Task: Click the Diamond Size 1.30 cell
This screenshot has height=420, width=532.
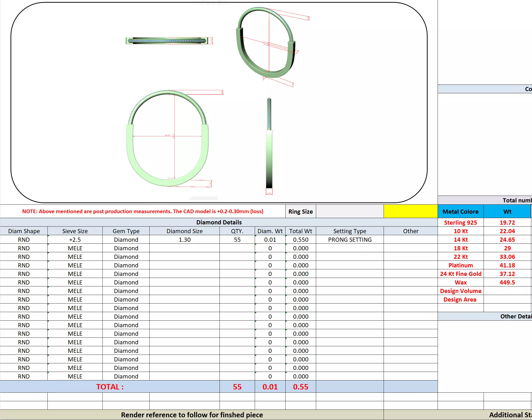Action: coord(184,240)
